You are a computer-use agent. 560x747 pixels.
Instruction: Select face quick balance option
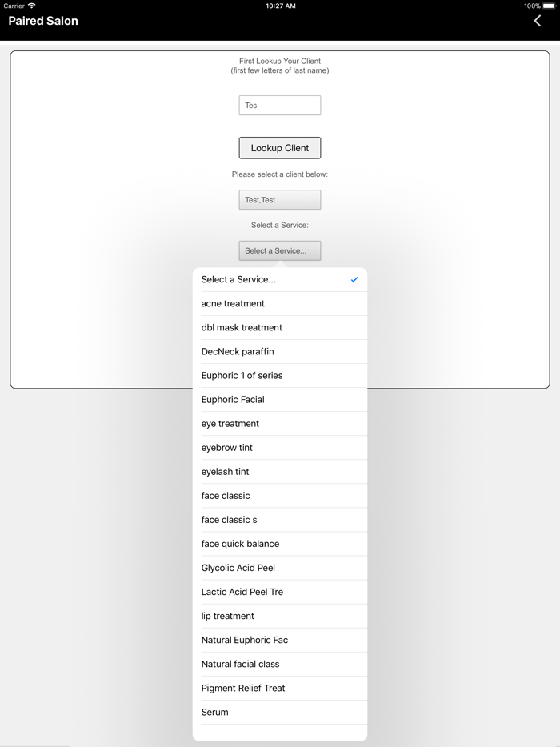[279, 544]
